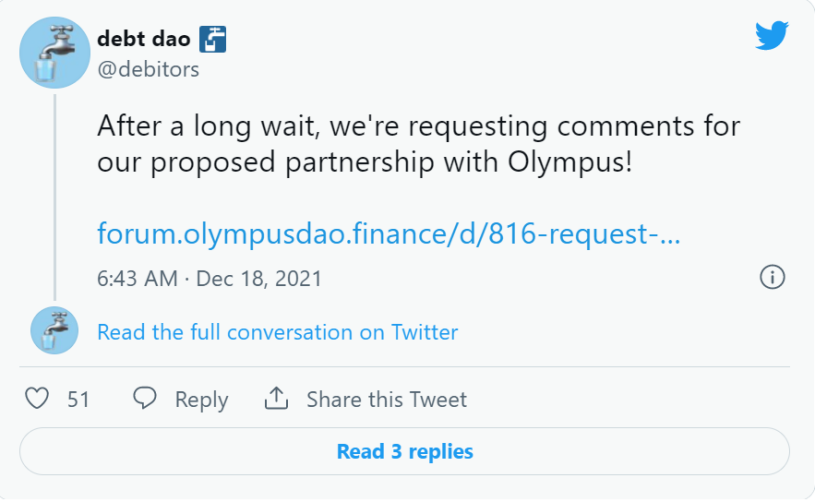Select Share this Tweet text
This screenshot has height=502, width=815.
pos(387,400)
